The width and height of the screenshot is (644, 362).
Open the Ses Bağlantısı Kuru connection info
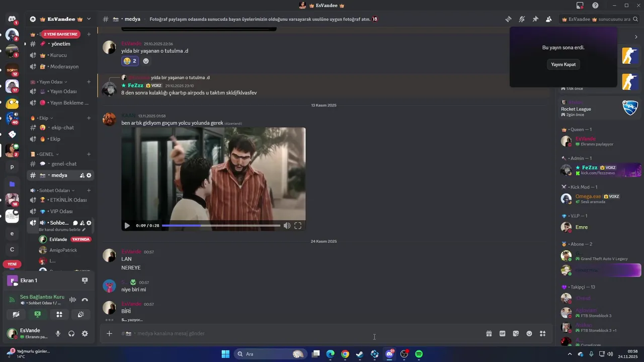click(42, 297)
